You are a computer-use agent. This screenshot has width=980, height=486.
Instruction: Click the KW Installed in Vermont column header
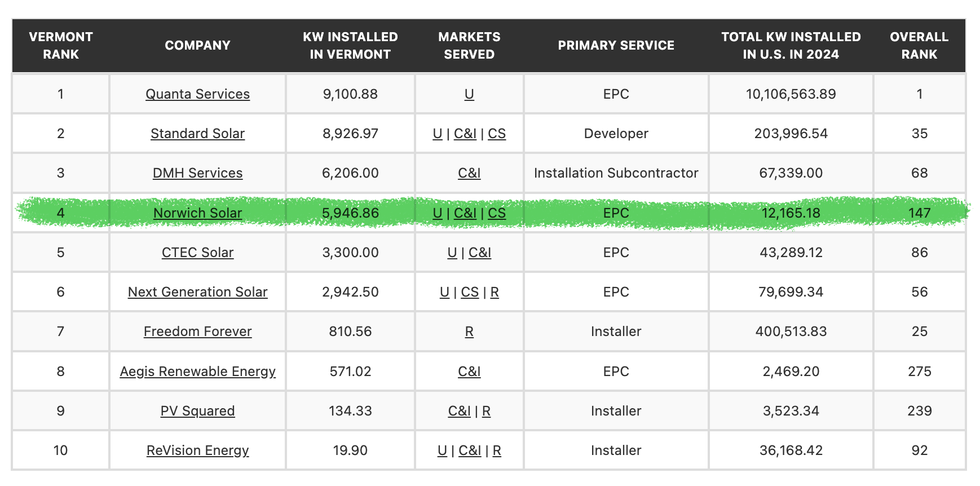(350, 46)
